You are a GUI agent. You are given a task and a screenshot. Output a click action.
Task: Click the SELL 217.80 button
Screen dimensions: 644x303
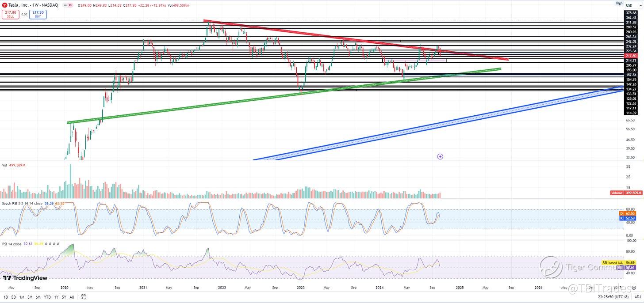(x=10, y=14)
